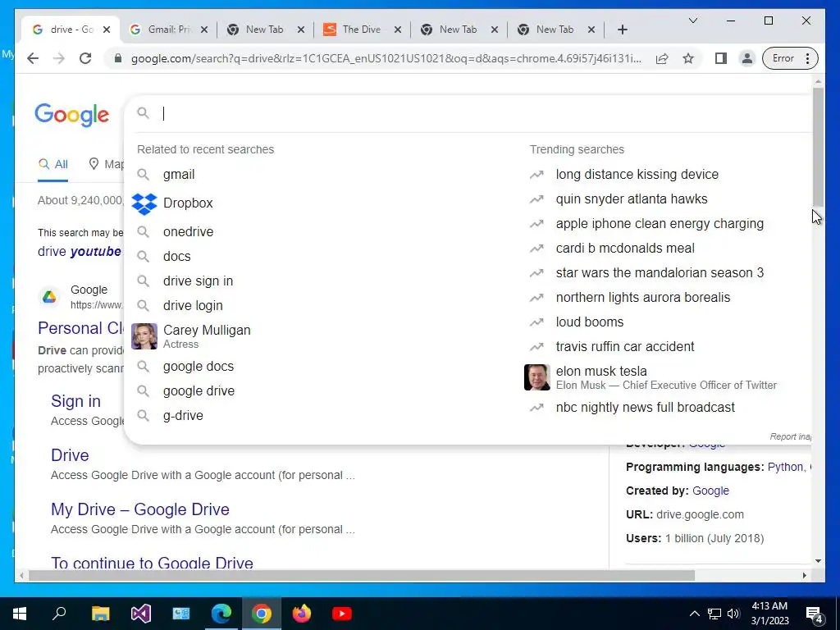
Task: Choose the 'google docs' suggestion
Action: (x=199, y=366)
